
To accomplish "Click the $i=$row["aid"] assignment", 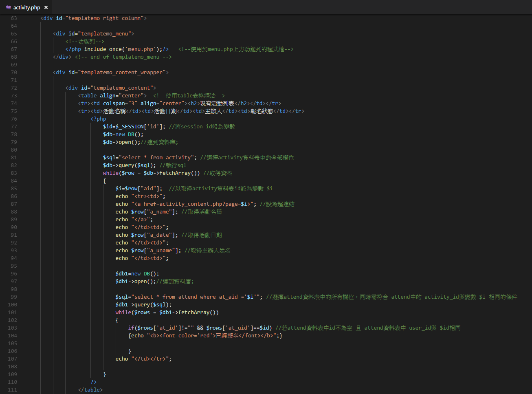I will 138,189.
